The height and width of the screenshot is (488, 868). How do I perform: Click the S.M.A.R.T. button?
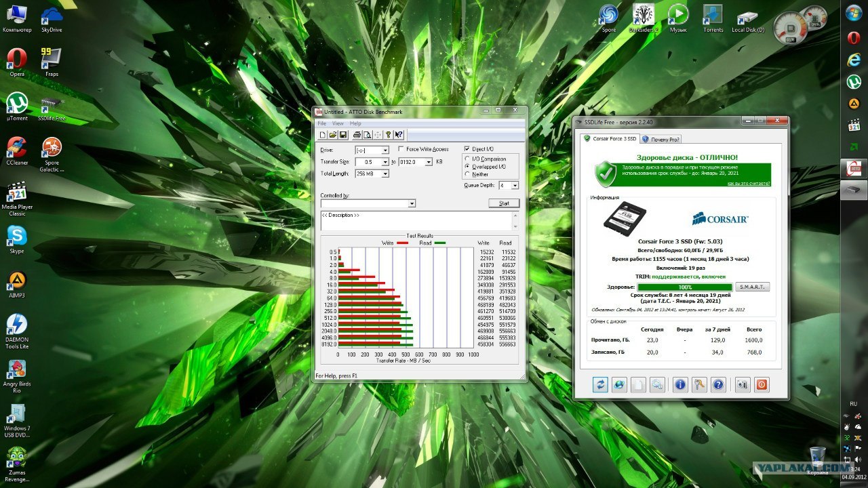point(752,287)
